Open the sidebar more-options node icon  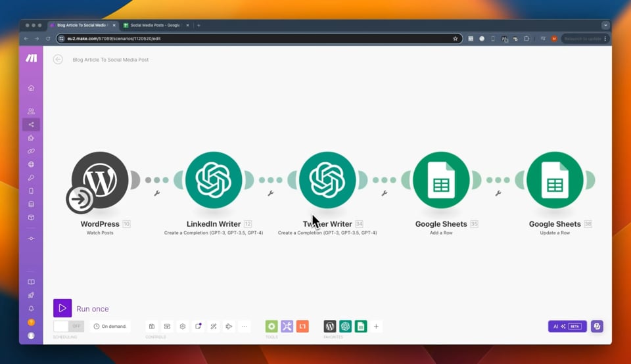click(x=31, y=239)
